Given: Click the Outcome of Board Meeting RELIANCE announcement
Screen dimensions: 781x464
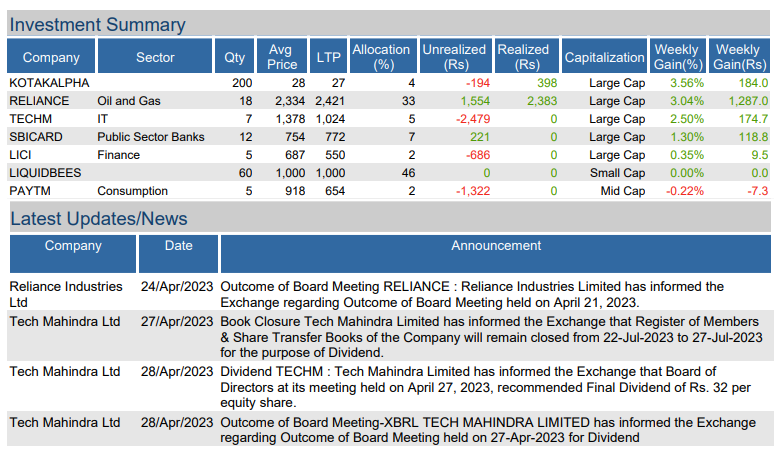Looking at the screenshot, I should pos(472,294).
